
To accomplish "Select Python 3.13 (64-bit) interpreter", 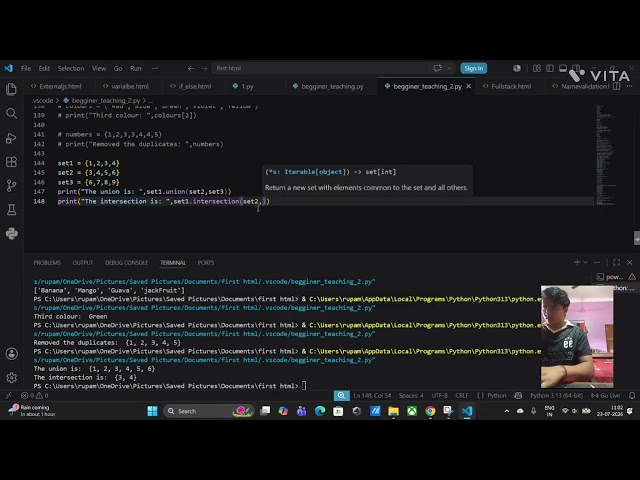I will 556,395.
